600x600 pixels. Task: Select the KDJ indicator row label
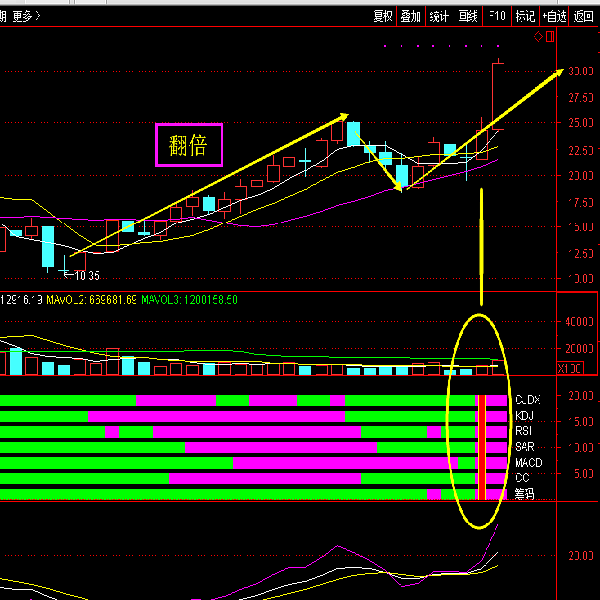(525, 416)
